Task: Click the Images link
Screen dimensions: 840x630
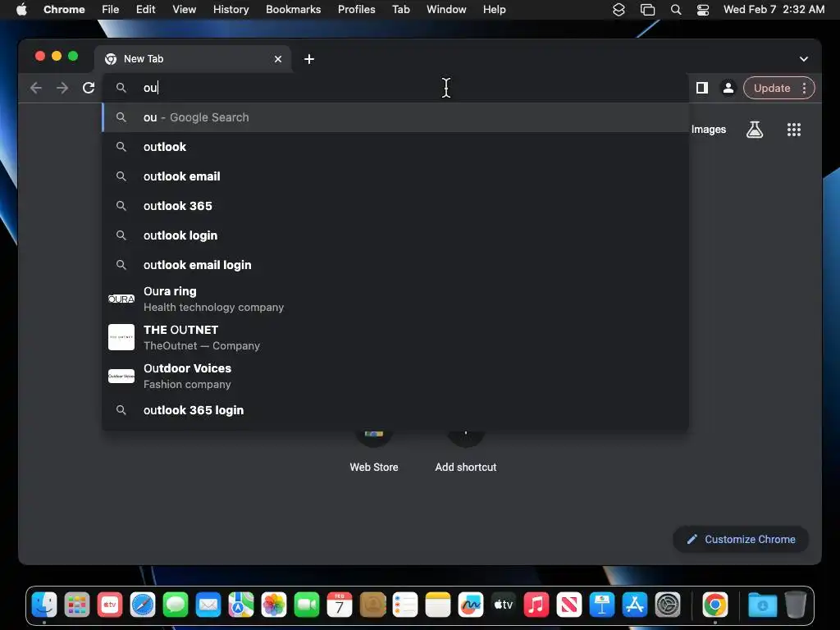Action: pos(708,130)
